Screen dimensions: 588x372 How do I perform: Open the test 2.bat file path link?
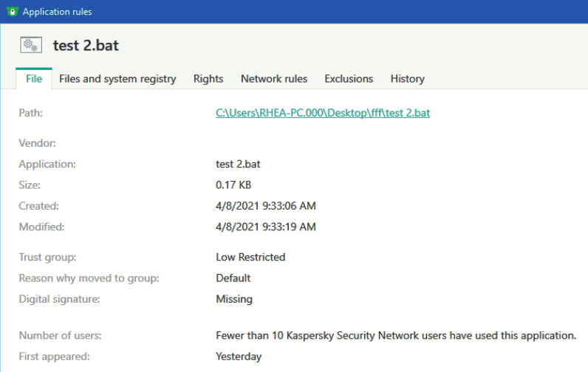click(x=323, y=113)
